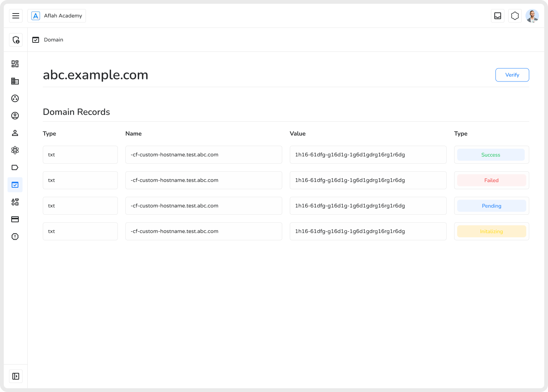Image resolution: width=548 pixels, height=392 pixels.
Task: Click the first row Name input field
Action: [x=203, y=155]
